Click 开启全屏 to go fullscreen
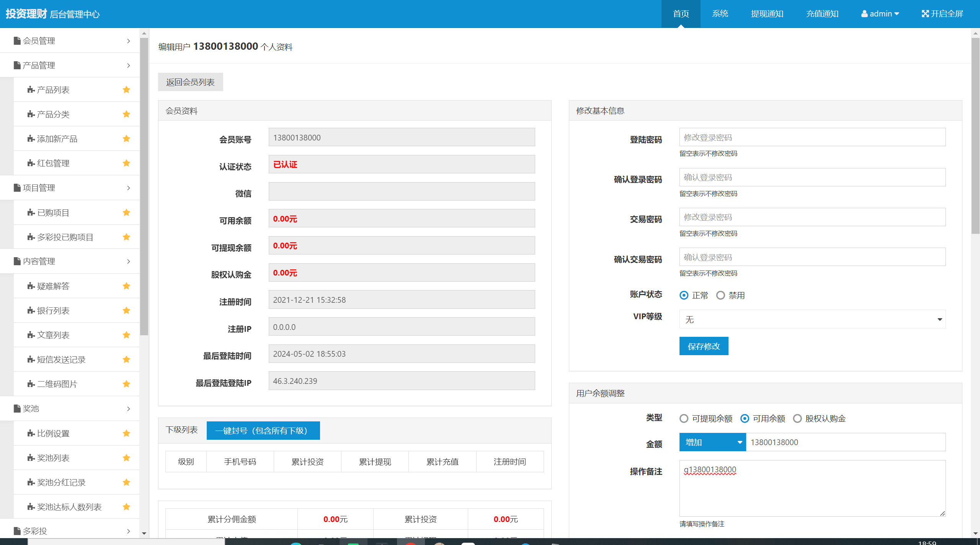Screen dimensions: 980x545 [942, 14]
